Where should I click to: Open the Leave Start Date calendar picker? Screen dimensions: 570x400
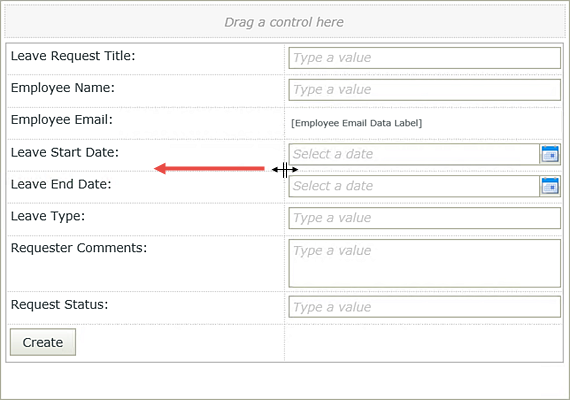550,154
